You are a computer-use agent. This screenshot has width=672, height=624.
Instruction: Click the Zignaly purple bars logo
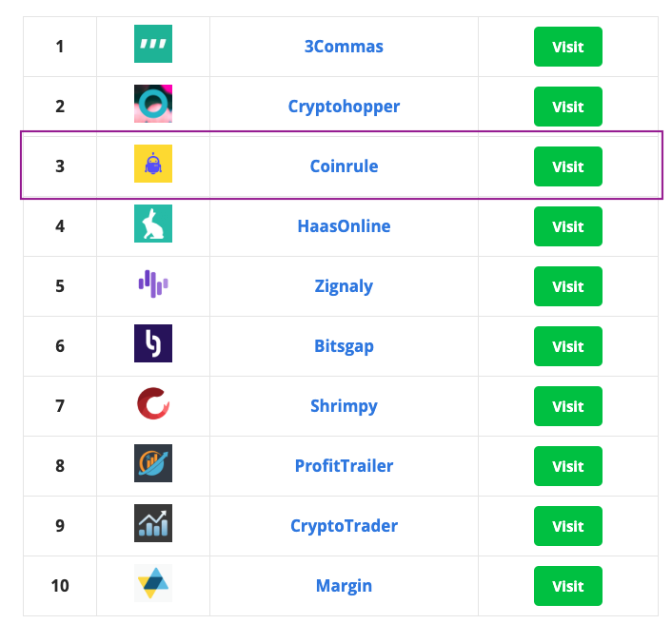pyautogui.click(x=153, y=283)
